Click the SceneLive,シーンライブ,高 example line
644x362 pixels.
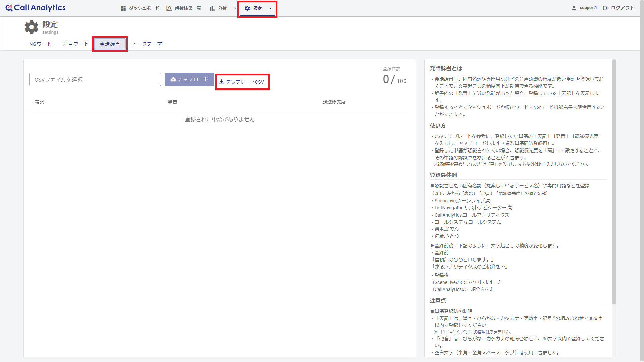[461, 201]
